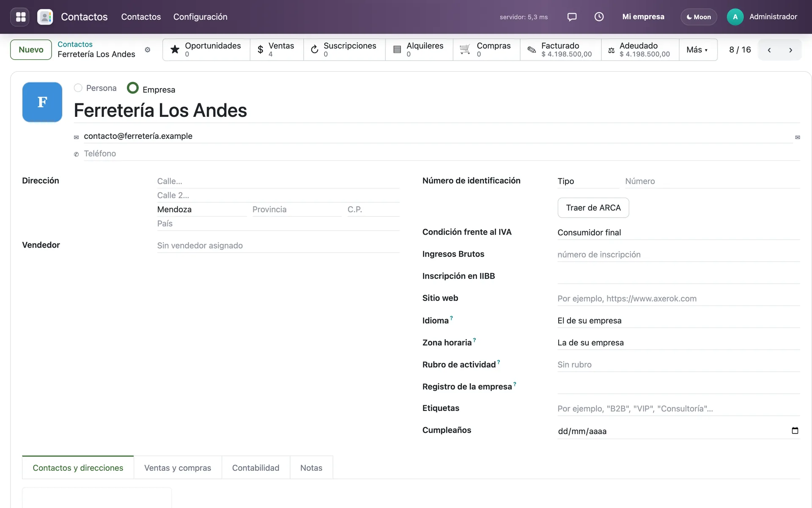This screenshot has width=812, height=508.
Task: Select the Persona radio option
Action: click(78, 88)
